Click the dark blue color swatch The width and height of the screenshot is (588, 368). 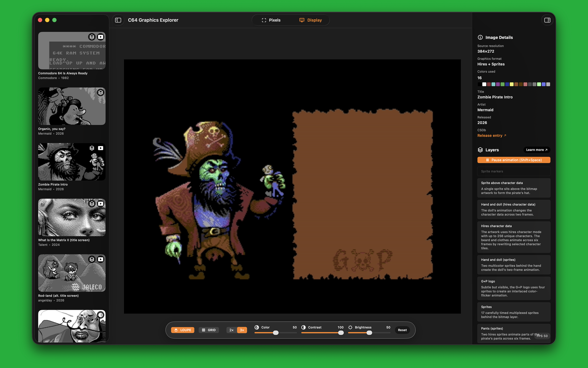507,84
